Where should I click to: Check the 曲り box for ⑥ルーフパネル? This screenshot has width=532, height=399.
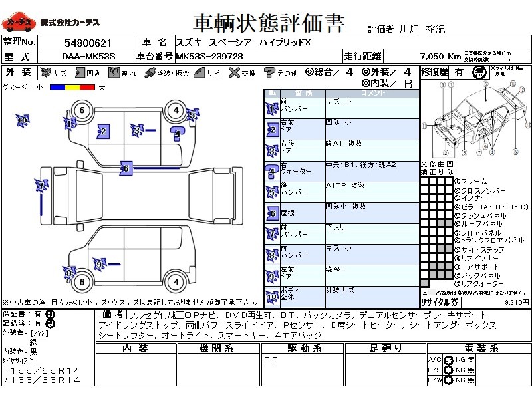tap(441, 223)
